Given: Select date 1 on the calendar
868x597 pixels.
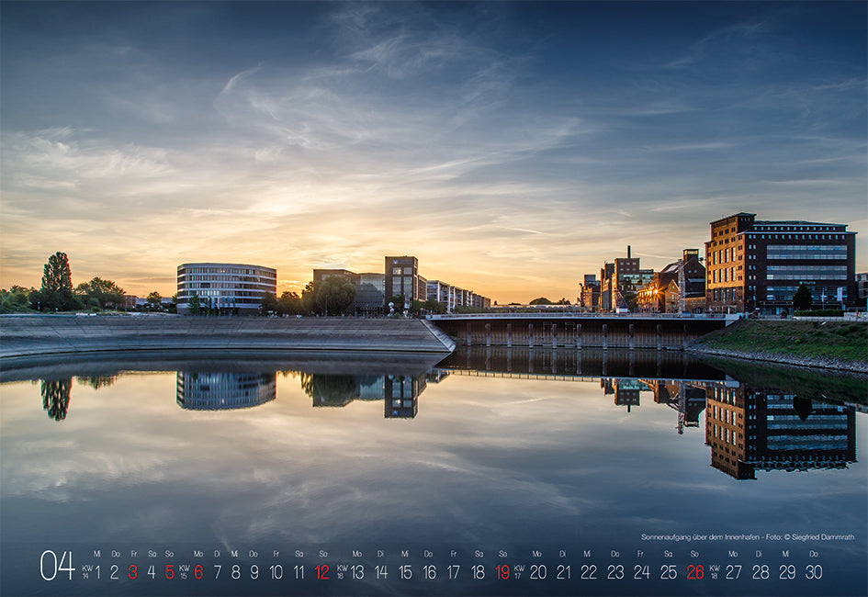Looking at the screenshot, I should [x=97, y=572].
